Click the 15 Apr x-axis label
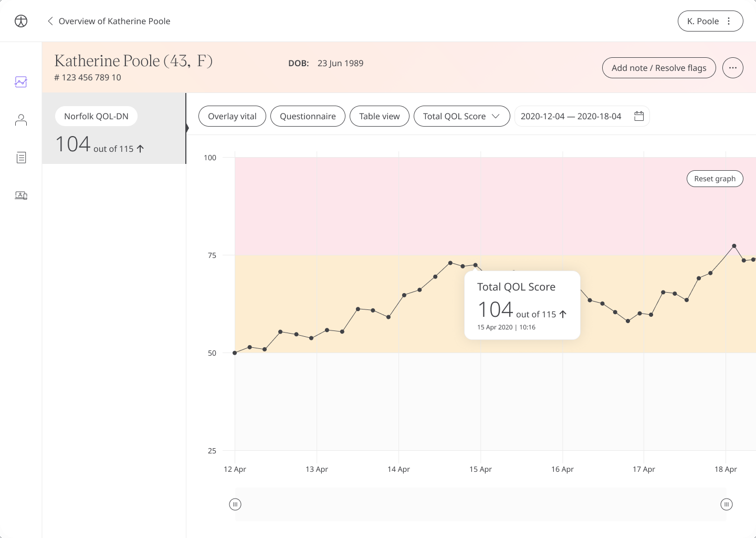Viewport: 756px width, 538px height. (x=480, y=469)
